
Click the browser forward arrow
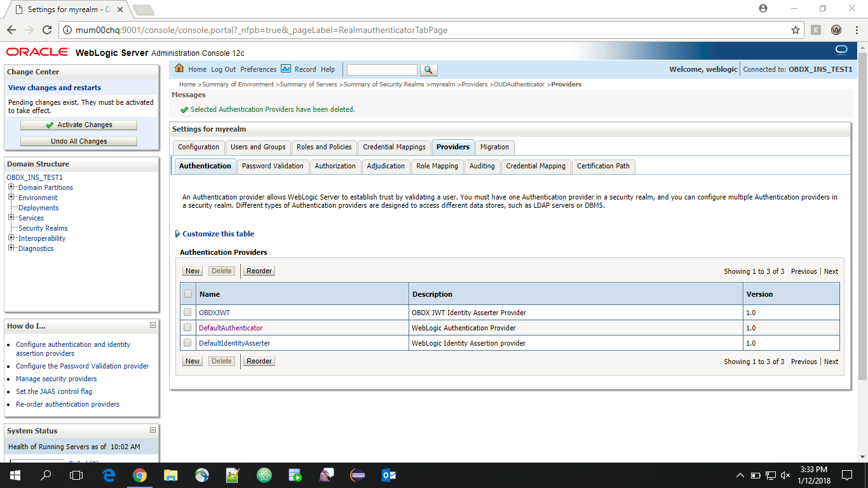[29, 30]
